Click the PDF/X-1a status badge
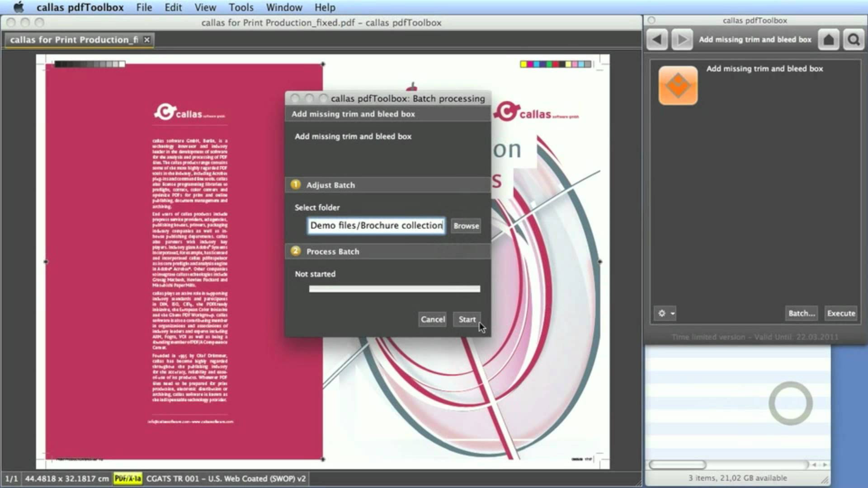This screenshot has height=488, width=868. [x=128, y=479]
